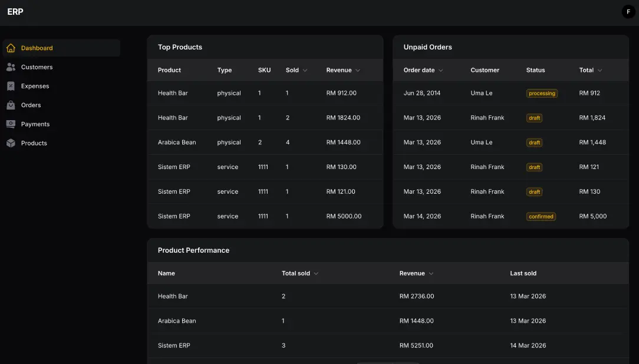This screenshot has height=364, width=639.
Task: Select the RM 5251.00 revenue value
Action: click(x=416, y=345)
